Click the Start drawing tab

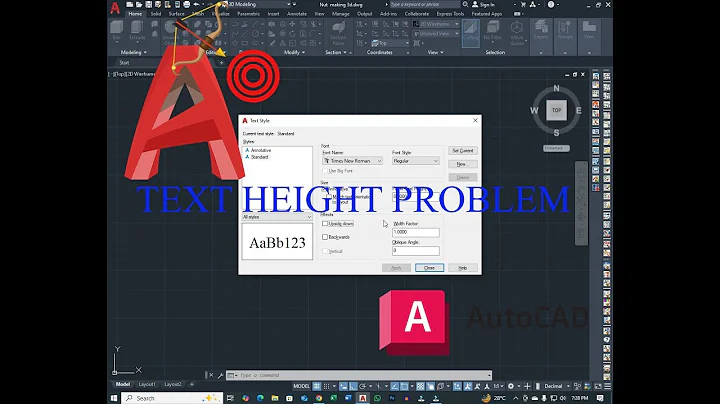(124, 62)
